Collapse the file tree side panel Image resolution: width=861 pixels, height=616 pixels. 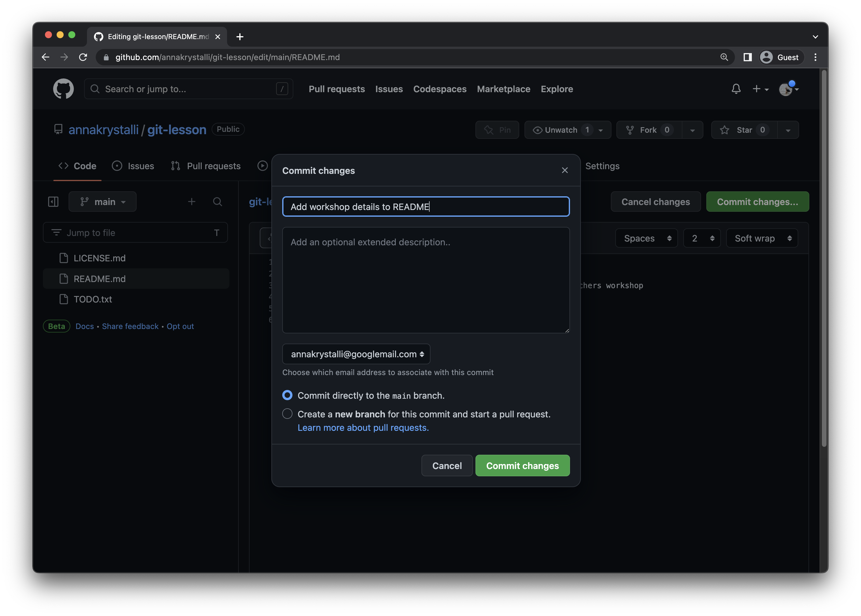tap(53, 202)
